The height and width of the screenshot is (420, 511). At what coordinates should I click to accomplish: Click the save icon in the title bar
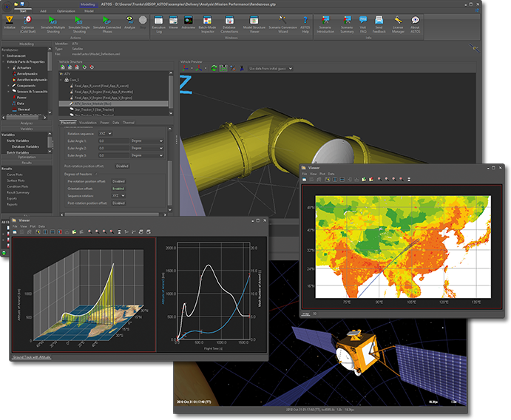click(22, 4)
